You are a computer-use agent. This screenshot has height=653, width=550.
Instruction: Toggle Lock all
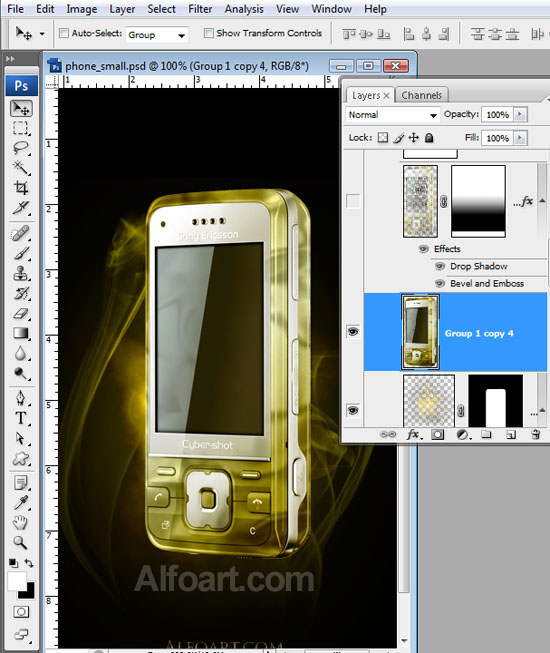(x=429, y=138)
